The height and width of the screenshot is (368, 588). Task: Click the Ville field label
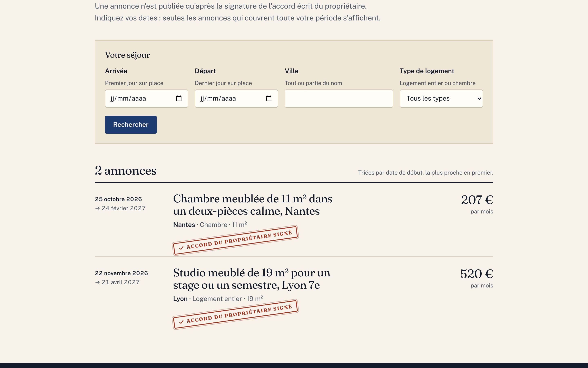point(291,71)
